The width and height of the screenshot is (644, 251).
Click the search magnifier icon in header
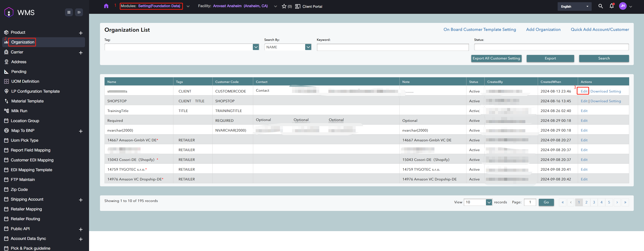601,6
